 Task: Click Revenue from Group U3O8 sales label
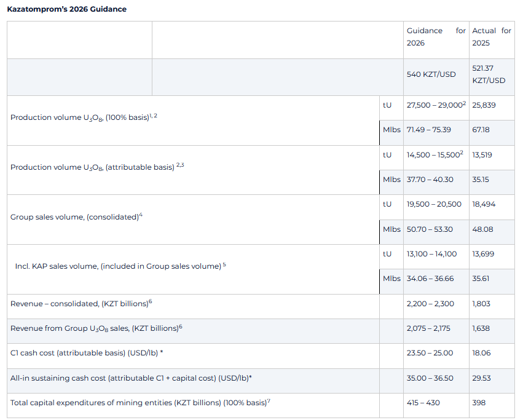pyautogui.click(x=96, y=328)
